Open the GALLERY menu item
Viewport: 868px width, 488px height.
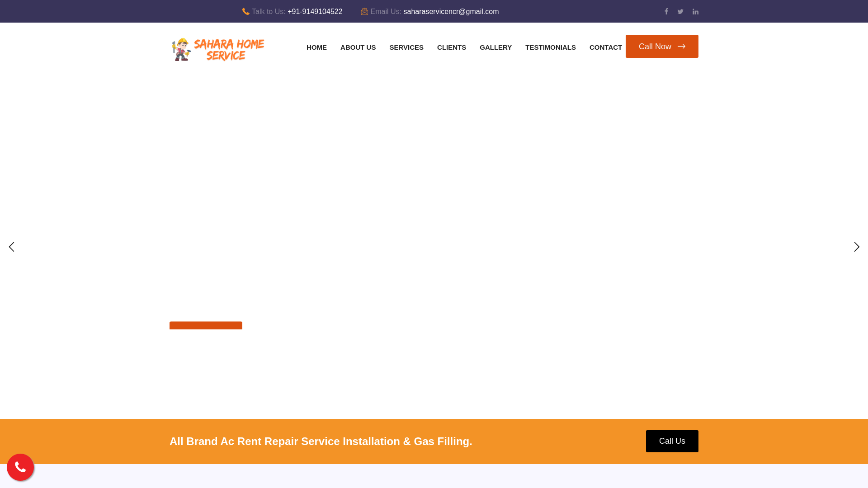[495, 47]
